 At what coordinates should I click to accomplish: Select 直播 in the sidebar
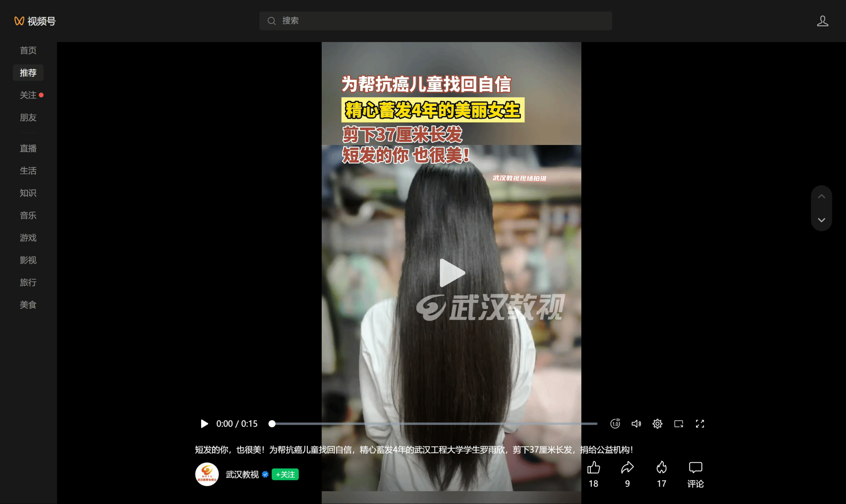(x=28, y=148)
